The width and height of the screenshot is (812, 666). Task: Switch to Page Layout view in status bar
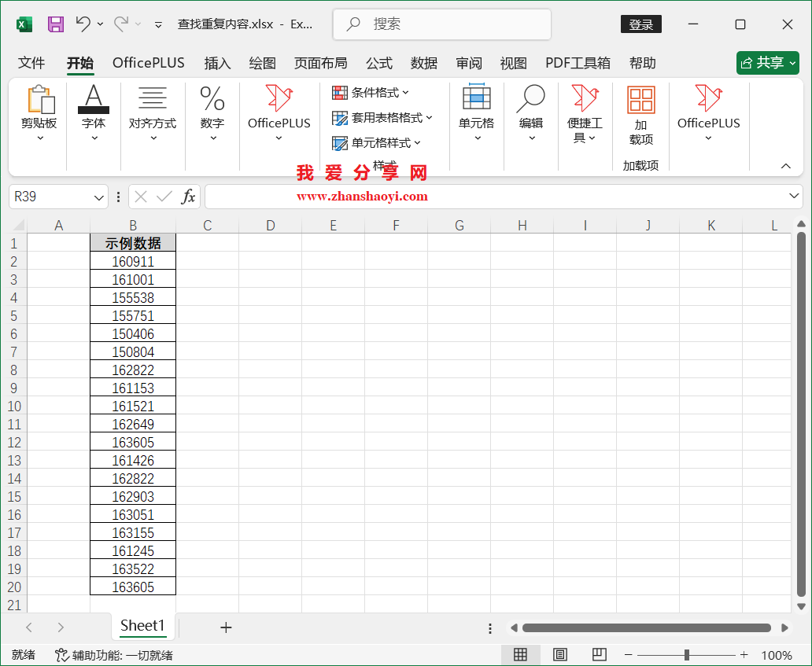[x=559, y=654]
